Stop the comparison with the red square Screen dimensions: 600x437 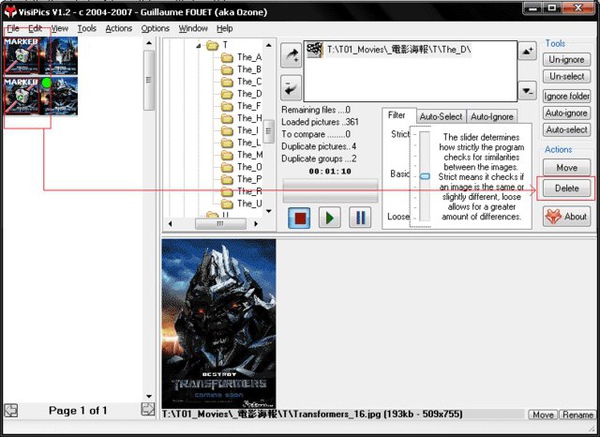click(x=299, y=218)
